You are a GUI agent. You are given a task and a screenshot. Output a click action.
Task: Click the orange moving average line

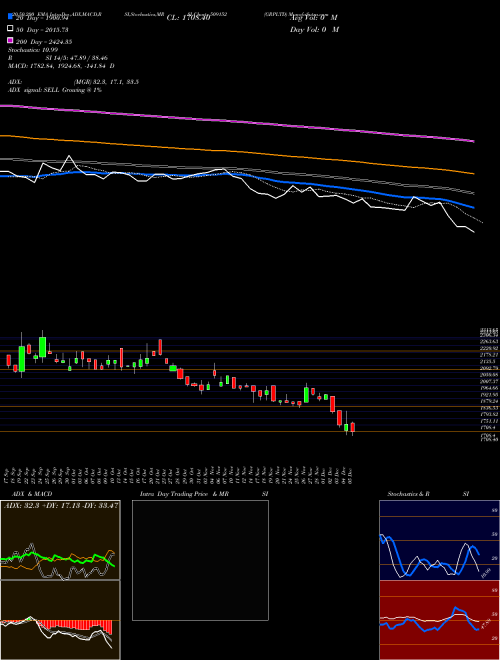click(237, 152)
